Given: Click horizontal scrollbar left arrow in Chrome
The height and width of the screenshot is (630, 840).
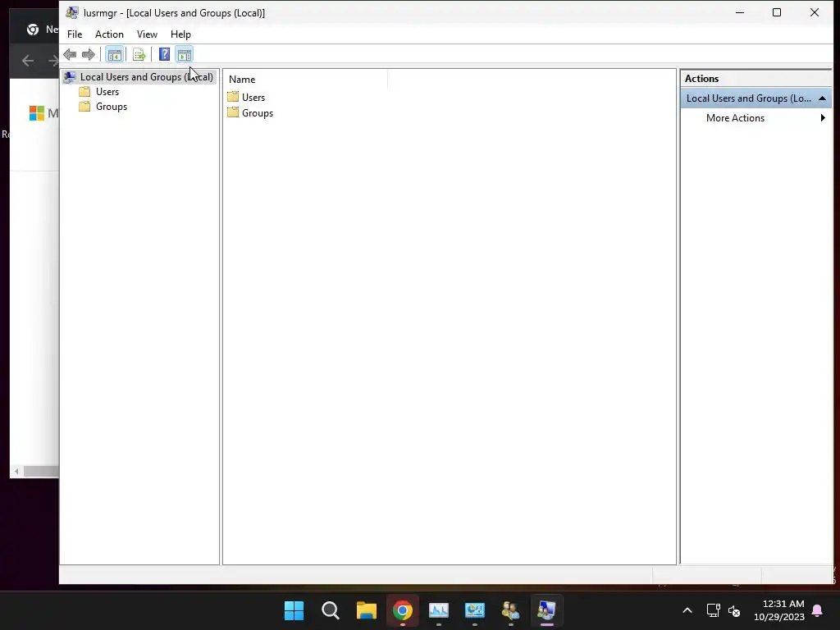Looking at the screenshot, I should [x=16, y=472].
